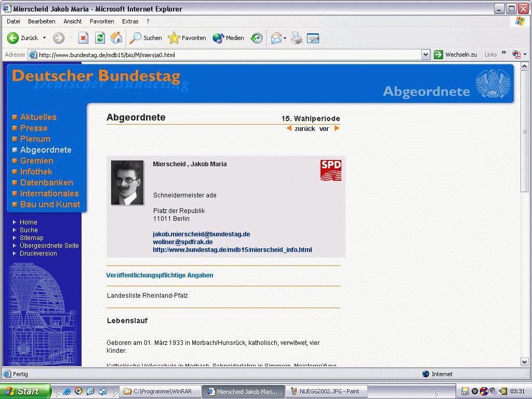Click the Mail envelope toolbar icon
The height and width of the screenshot is (399, 532).
(276, 38)
